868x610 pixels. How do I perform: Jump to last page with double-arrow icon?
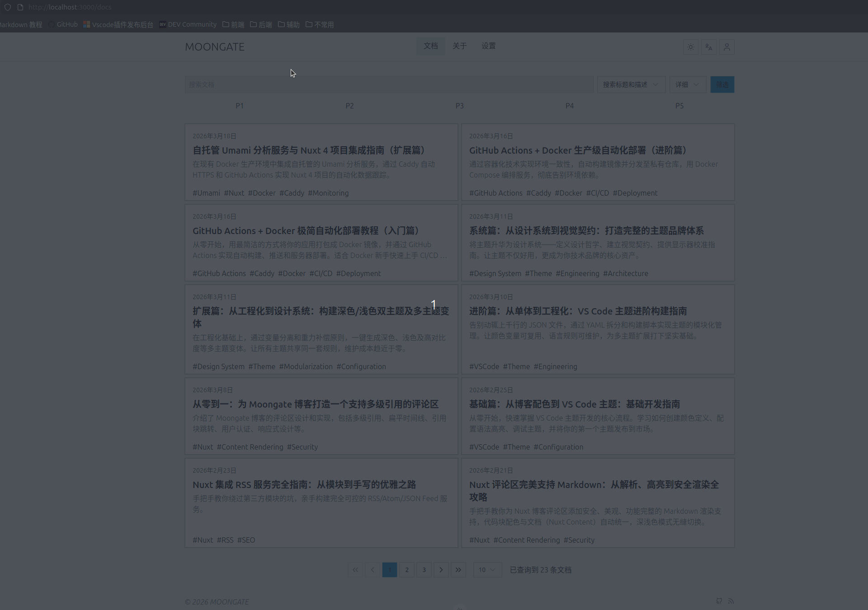pos(458,570)
